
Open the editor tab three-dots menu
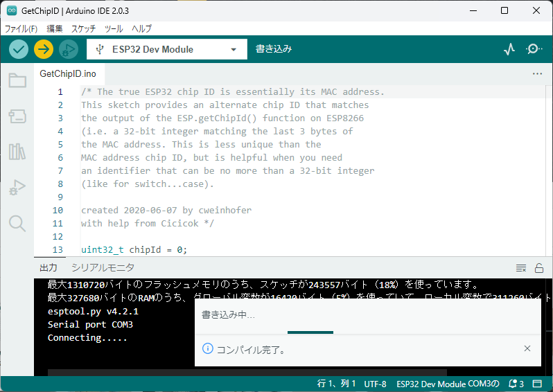tap(537, 73)
